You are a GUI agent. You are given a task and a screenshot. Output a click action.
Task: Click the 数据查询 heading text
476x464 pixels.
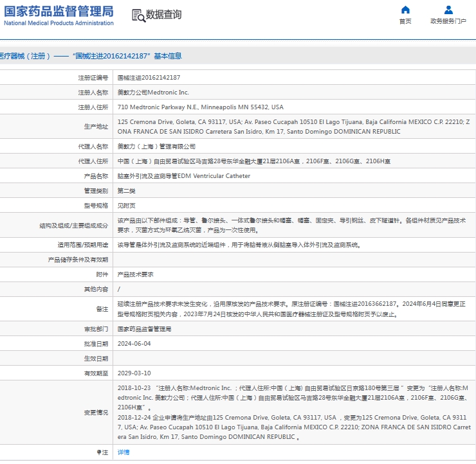163,14
